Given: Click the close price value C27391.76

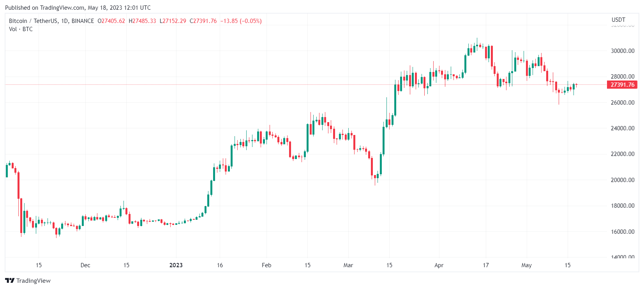Looking at the screenshot, I should 203,21.
